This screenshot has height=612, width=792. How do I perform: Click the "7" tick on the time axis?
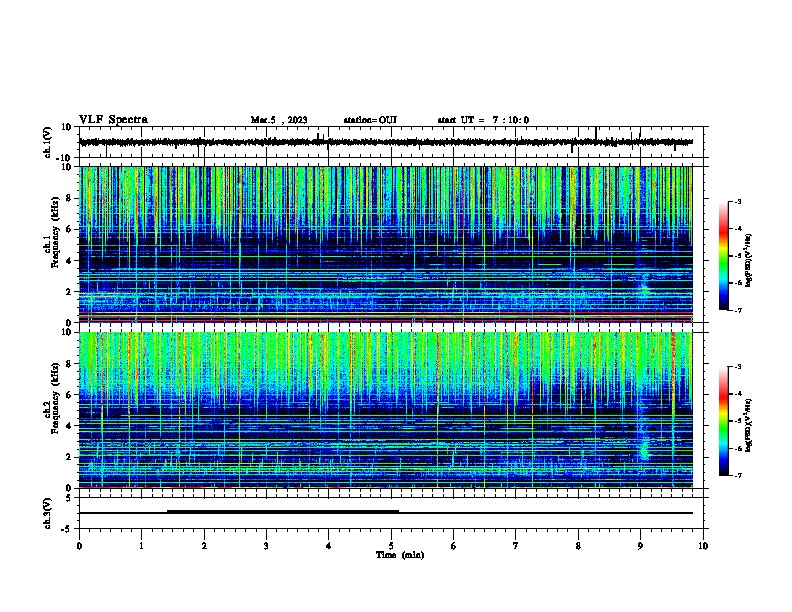click(516, 546)
